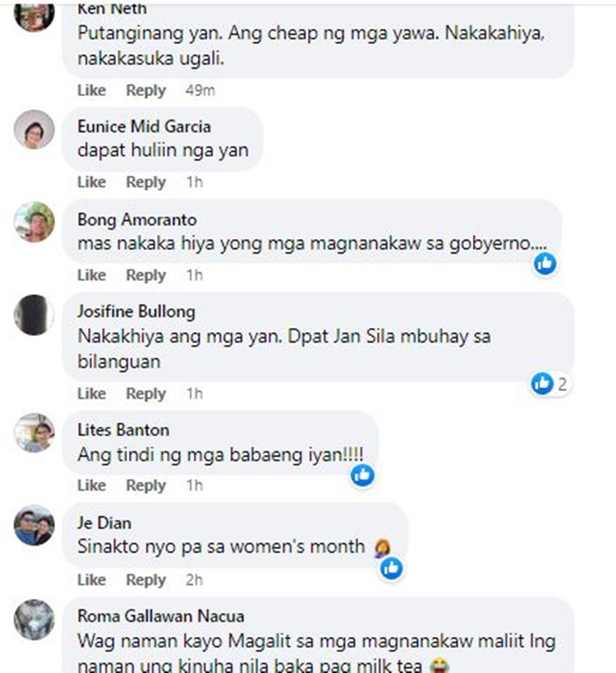Click the 2h timestamp on Je Dian's comment

(x=194, y=580)
